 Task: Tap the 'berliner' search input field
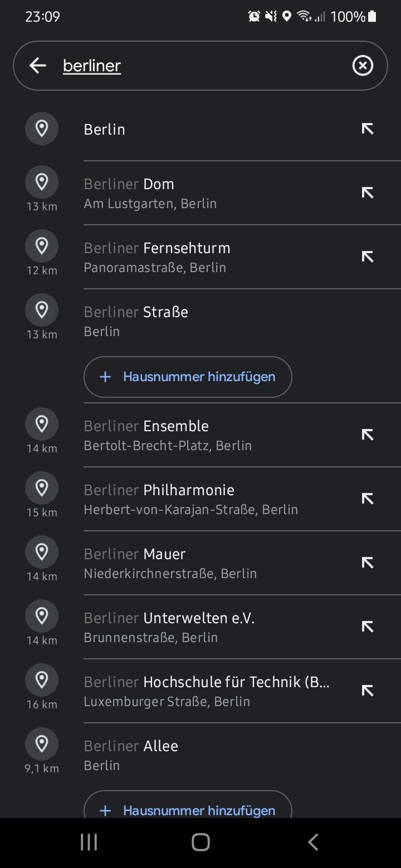click(x=200, y=66)
